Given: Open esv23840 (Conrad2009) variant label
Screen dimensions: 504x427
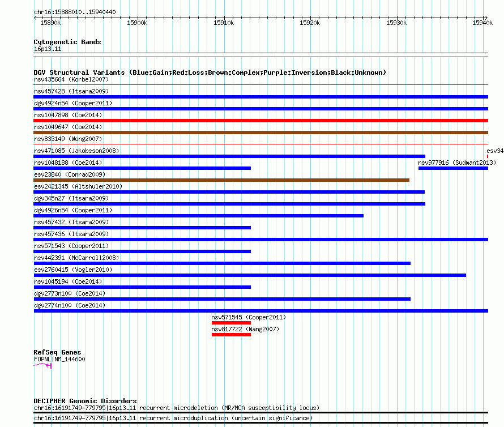Looking at the screenshot, I should (x=70, y=174).
